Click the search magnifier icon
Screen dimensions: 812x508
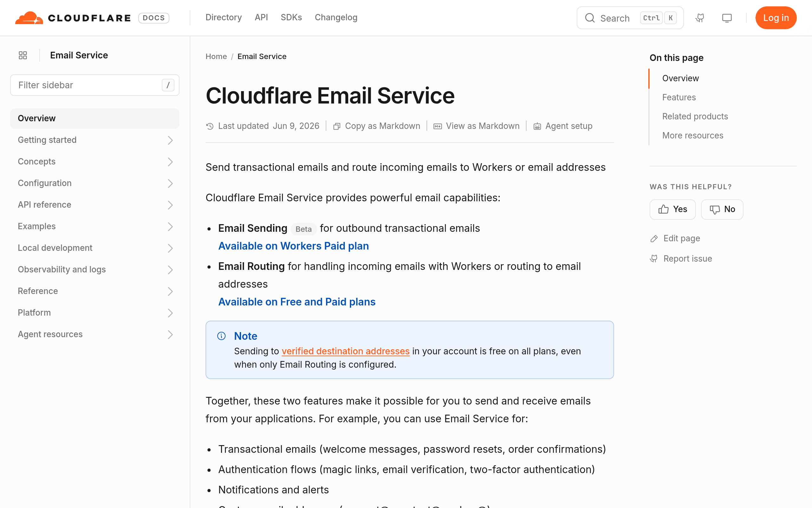coord(590,18)
